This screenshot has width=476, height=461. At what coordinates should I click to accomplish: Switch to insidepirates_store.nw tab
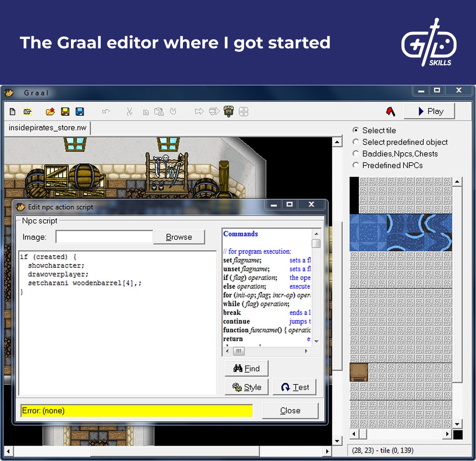pyautogui.click(x=48, y=128)
